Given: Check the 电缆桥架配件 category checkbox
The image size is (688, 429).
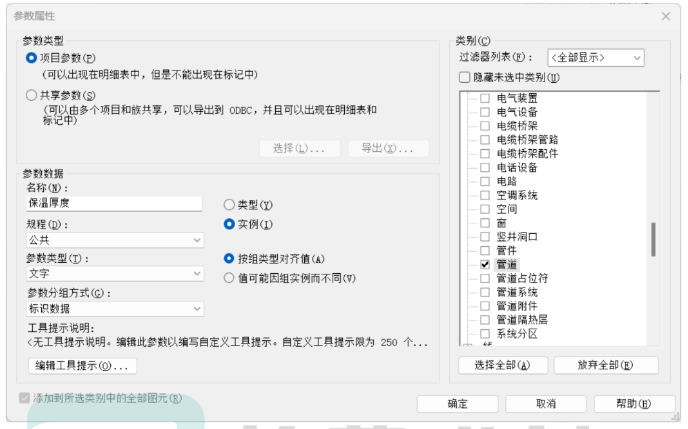Looking at the screenshot, I should [x=485, y=154].
